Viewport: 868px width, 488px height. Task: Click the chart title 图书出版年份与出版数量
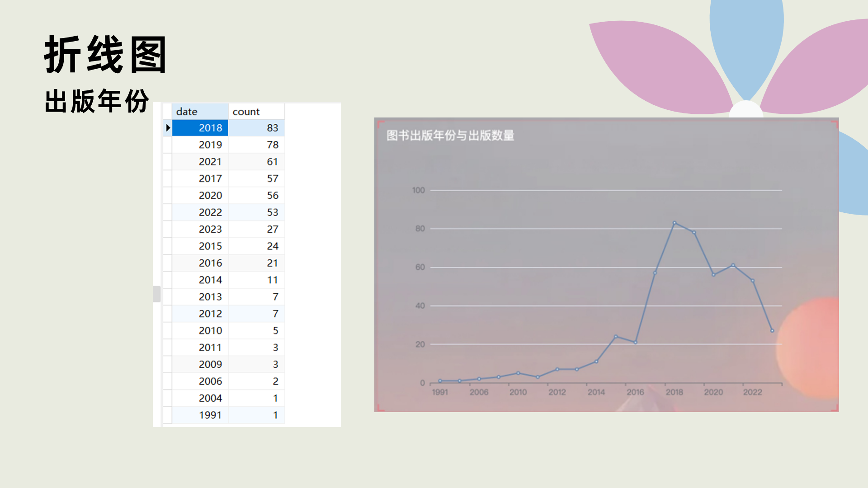click(450, 135)
